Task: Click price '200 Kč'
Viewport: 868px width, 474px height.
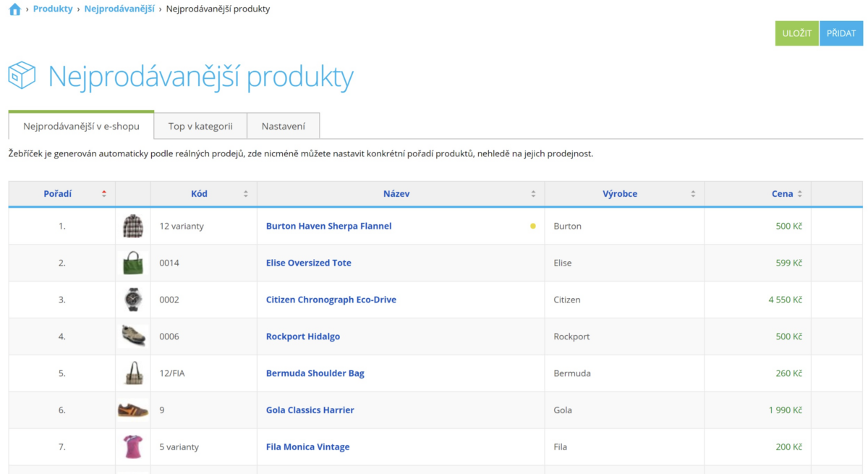Action: (x=788, y=447)
